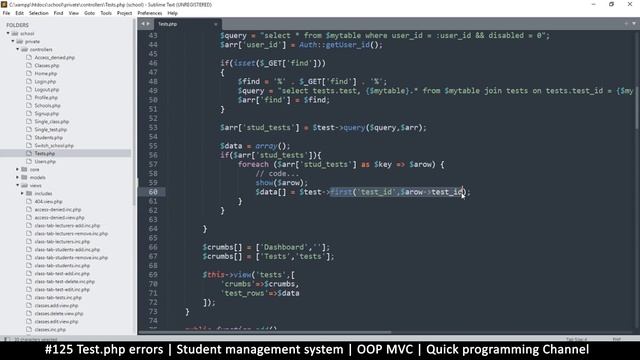Open Single_test.php in sidebar
640x360 pixels.
tap(51, 129)
